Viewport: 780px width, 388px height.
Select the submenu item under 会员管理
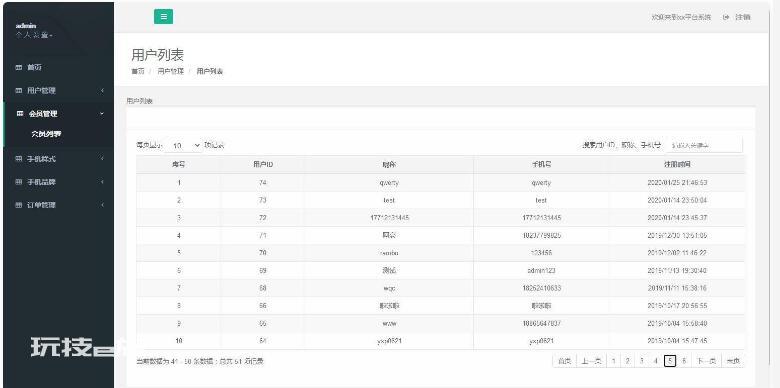click(46, 134)
